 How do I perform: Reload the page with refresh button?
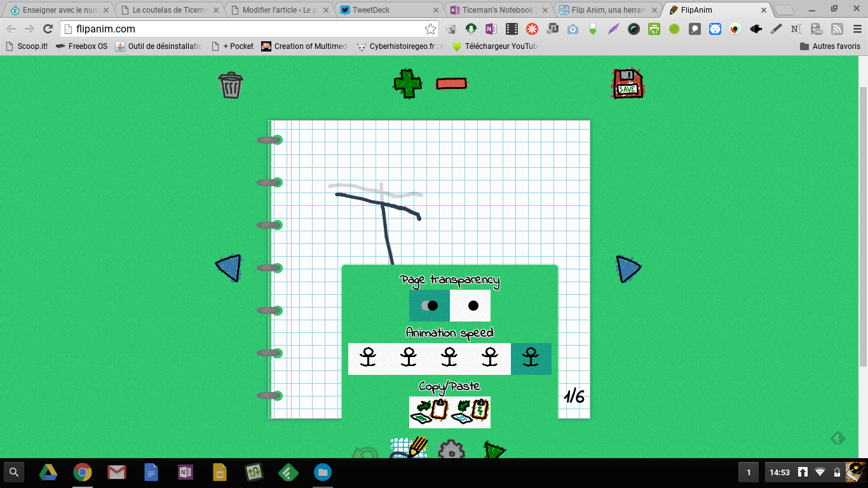[x=48, y=29]
